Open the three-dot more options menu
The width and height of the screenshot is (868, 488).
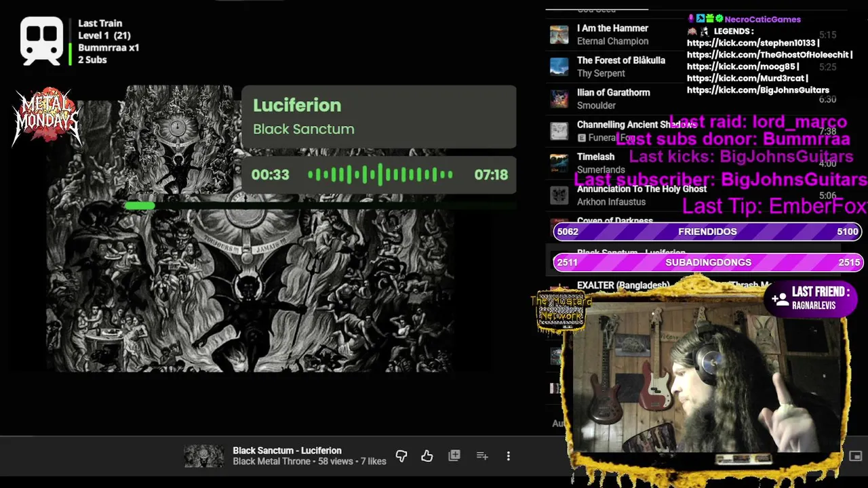[509, 456]
